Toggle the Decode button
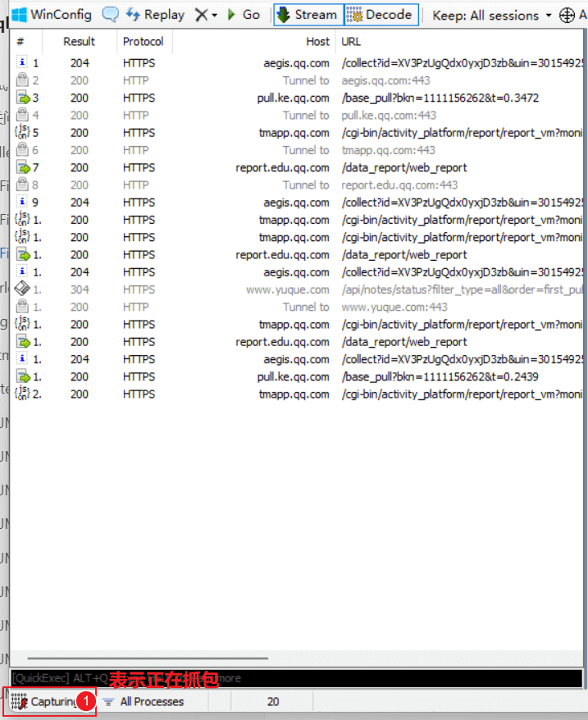The height and width of the screenshot is (720, 588). [x=381, y=15]
